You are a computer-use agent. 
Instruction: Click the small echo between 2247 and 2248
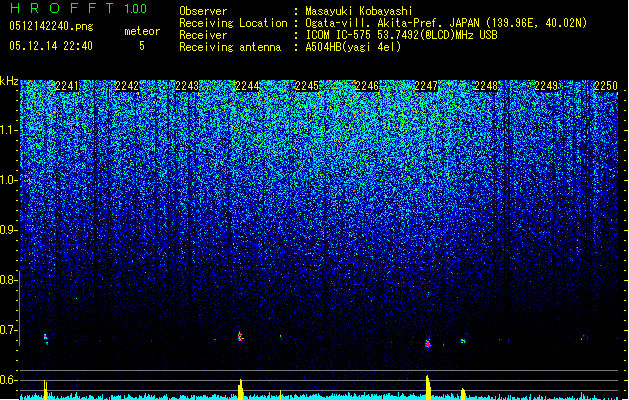463,341
